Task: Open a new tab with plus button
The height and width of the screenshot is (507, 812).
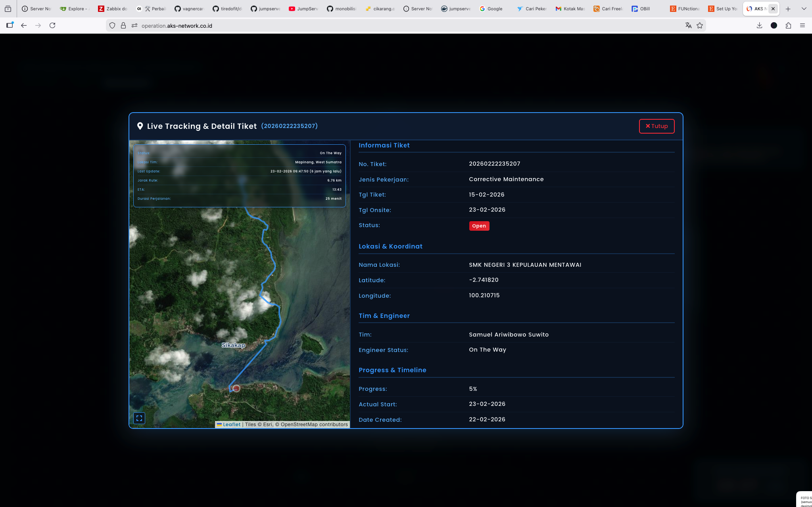Action: pos(788,9)
